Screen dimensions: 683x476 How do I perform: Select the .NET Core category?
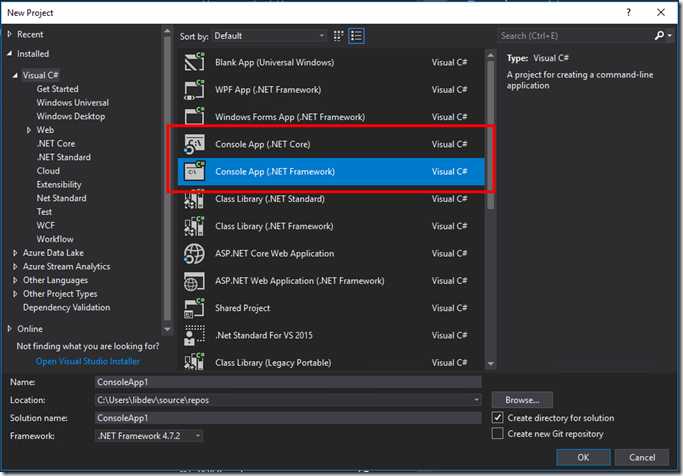coord(56,144)
